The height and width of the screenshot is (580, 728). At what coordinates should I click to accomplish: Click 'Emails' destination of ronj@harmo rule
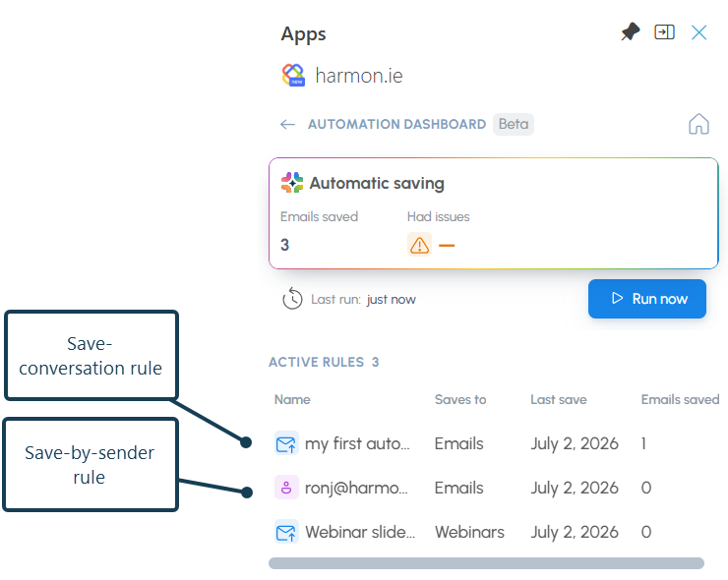pos(458,489)
